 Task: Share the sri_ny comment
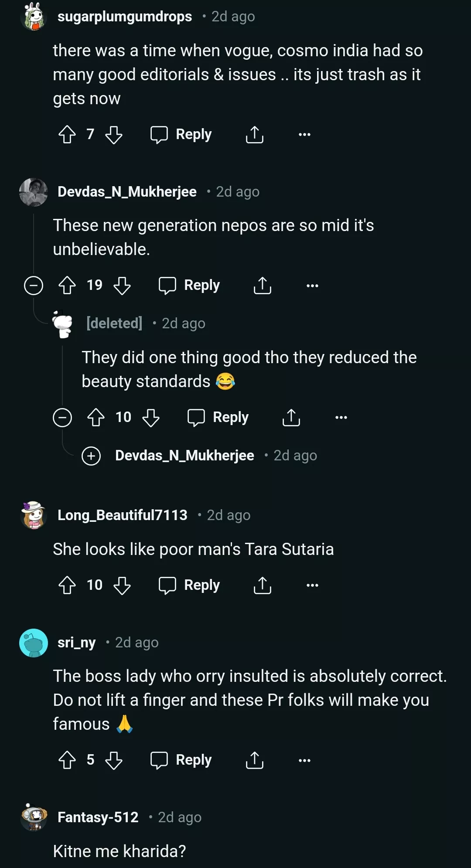(255, 760)
